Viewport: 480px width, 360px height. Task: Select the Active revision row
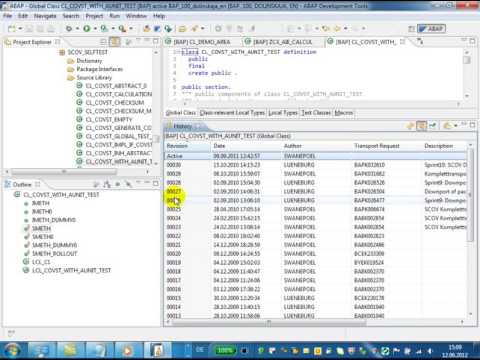316,156
